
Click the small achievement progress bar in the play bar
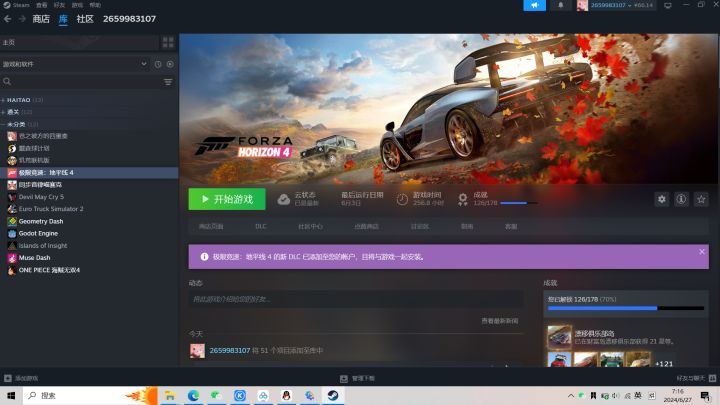coord(518,203)
